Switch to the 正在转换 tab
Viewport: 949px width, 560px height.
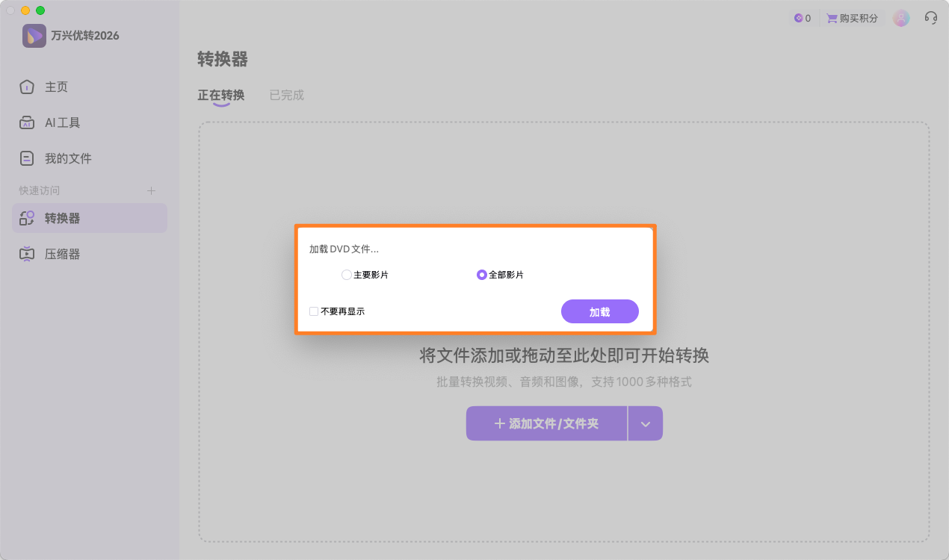click(x=221, y=96)
